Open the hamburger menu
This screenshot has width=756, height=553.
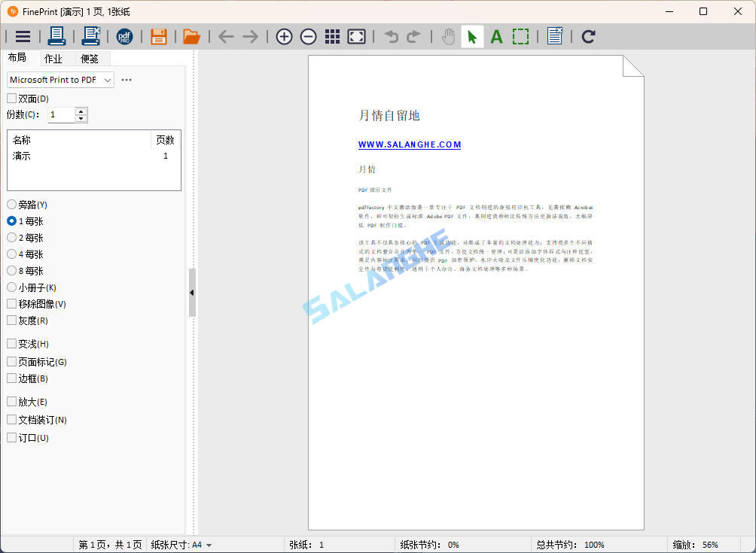click(x=23, y=35)
